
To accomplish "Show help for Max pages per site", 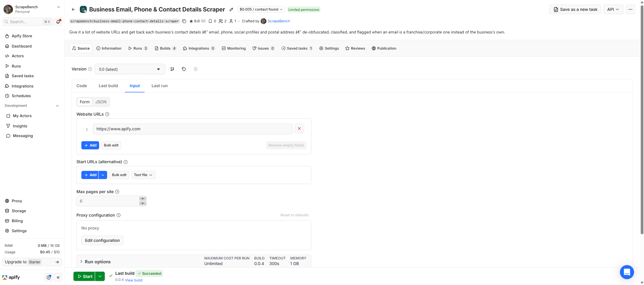I will [x=117, y=192].
